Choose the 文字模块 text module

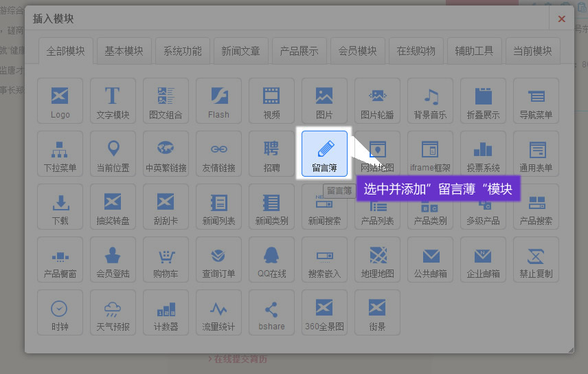coord(113,100)
